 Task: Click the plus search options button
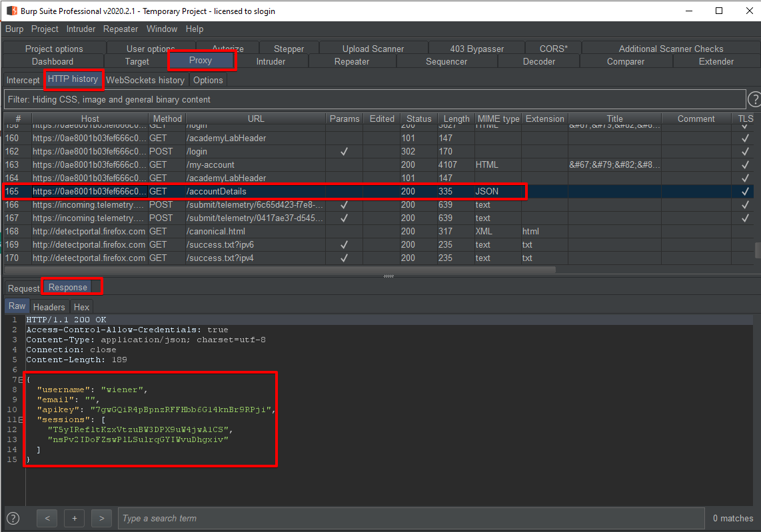click(74, 519)
